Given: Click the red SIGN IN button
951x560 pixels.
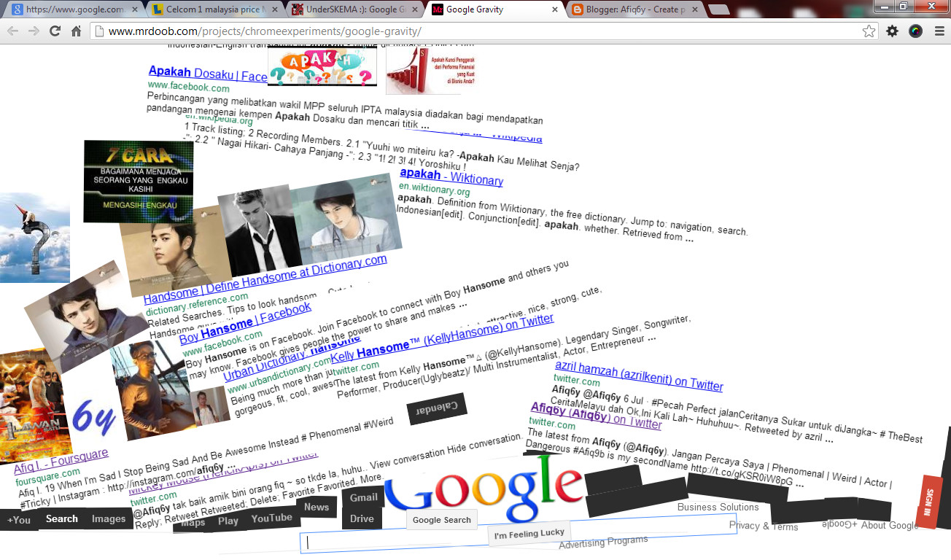Looking at the screenshot, I should click(930, 502).
